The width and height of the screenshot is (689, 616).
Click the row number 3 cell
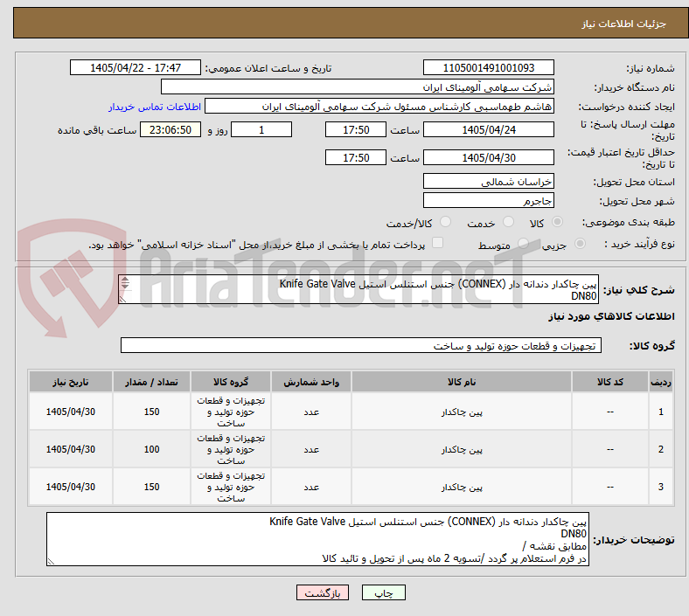(660, 487)
